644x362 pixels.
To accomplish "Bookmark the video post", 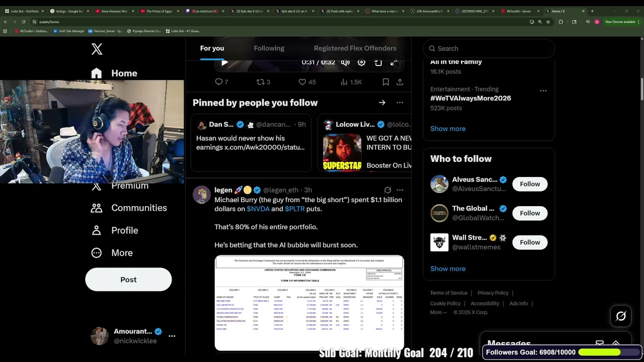I will (385, 82).
